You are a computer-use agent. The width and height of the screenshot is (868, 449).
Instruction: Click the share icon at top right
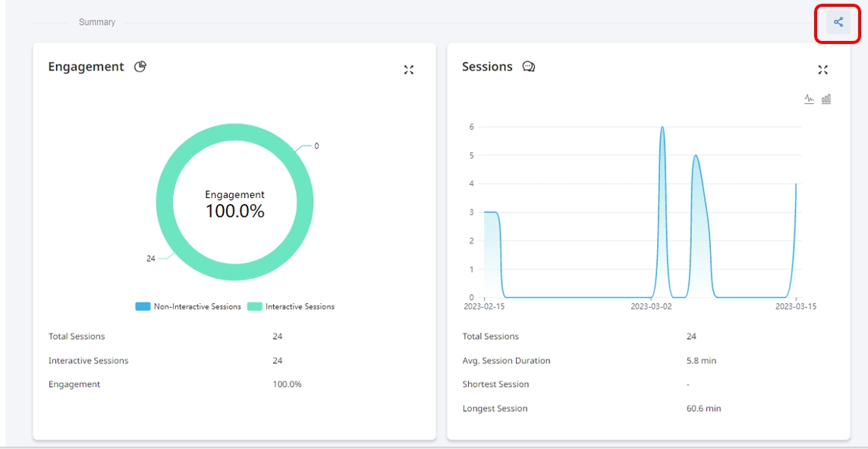pyautogui.click(x=838, y=22)
